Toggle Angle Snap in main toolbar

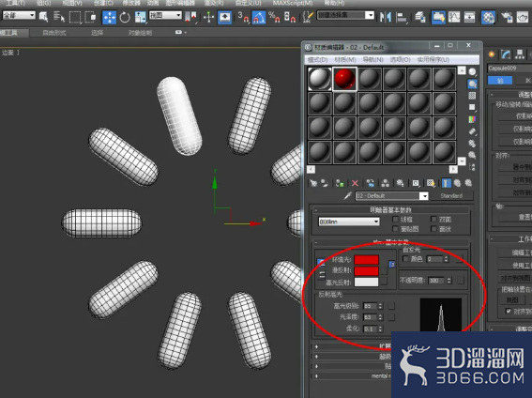259,17
